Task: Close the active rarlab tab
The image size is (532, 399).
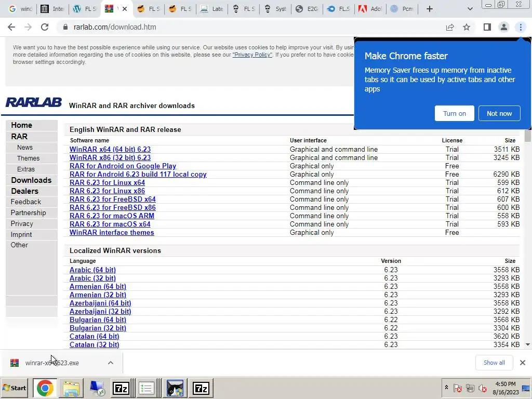Action: 125,9
